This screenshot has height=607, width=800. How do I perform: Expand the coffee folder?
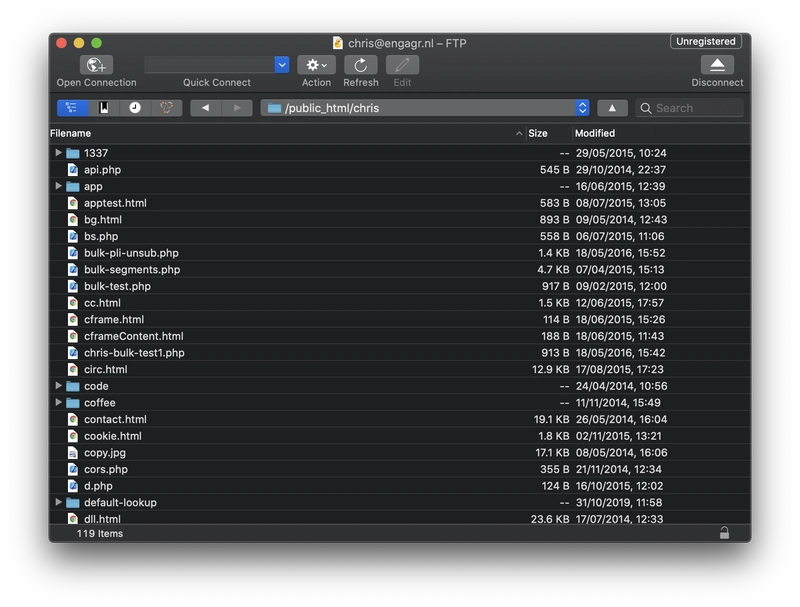point(59,402)
